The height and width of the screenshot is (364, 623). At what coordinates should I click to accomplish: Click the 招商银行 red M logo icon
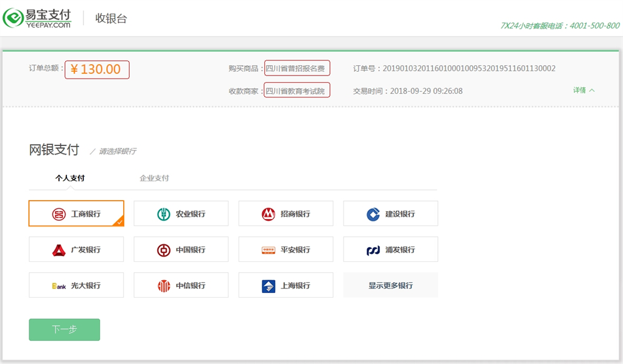[268, 214]
